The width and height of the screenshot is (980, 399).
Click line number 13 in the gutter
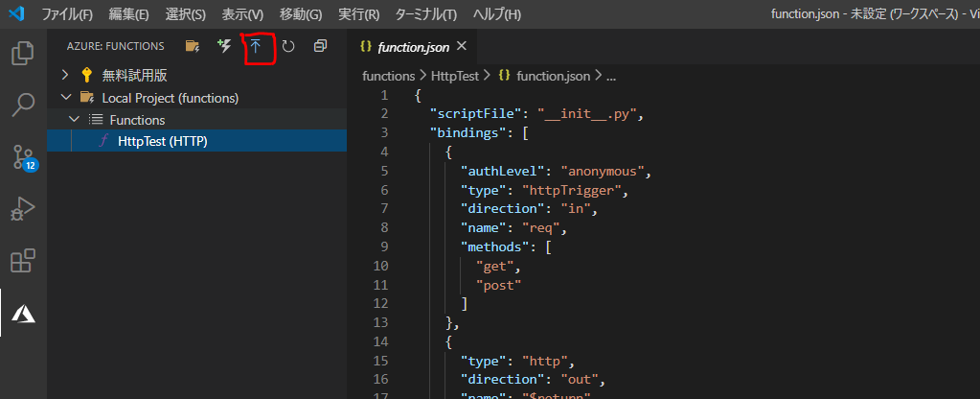tap(380, 322)
